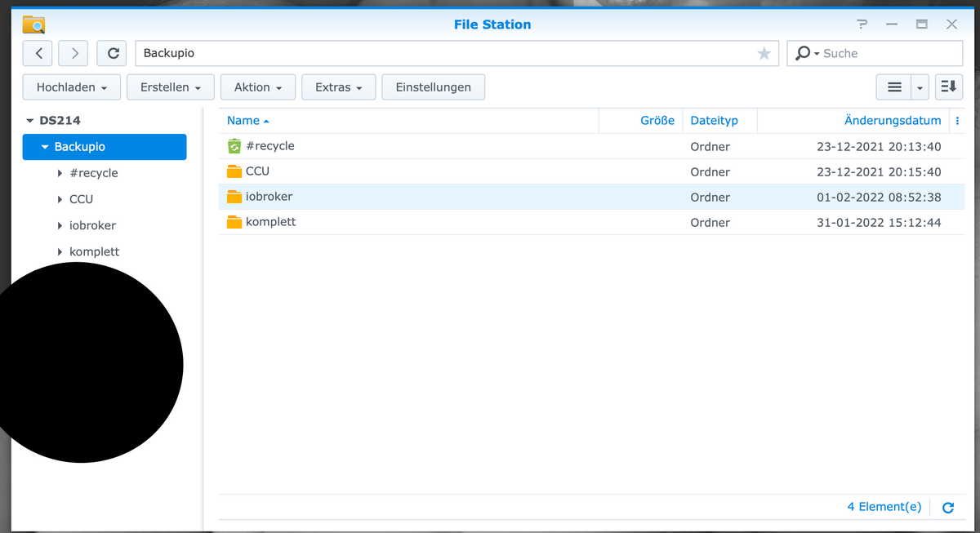This screenshot has height=533, width=980.
Task: Click the date 23-12-2021 20:13:40
Action: tap(879, 147)
